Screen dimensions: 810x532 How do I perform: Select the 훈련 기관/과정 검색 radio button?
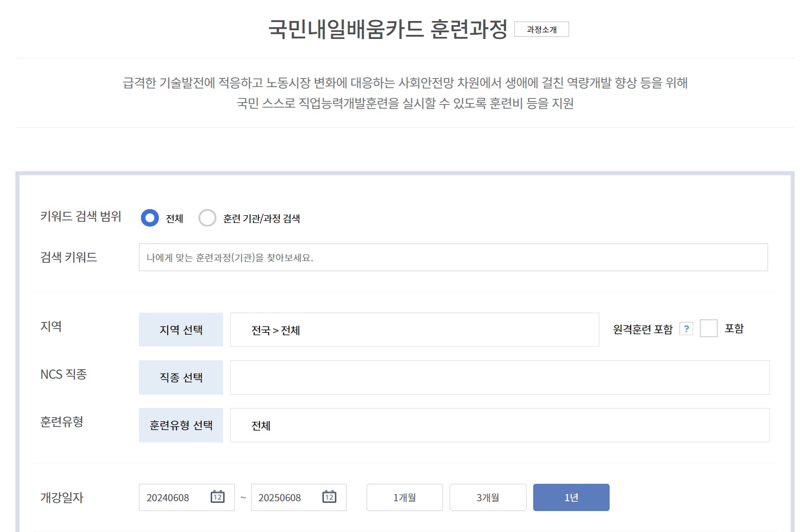pos(207,218)
